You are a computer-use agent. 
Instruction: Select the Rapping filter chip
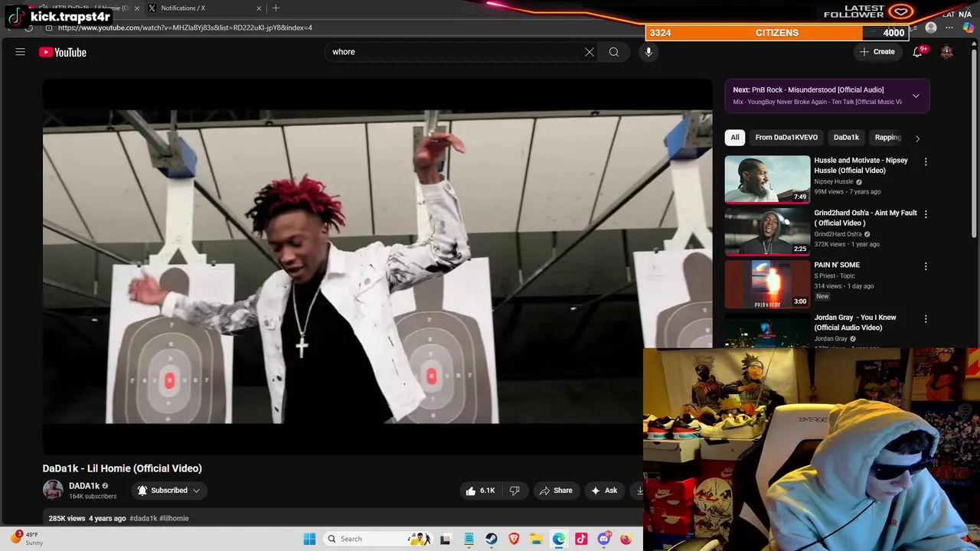coord(888,138)
